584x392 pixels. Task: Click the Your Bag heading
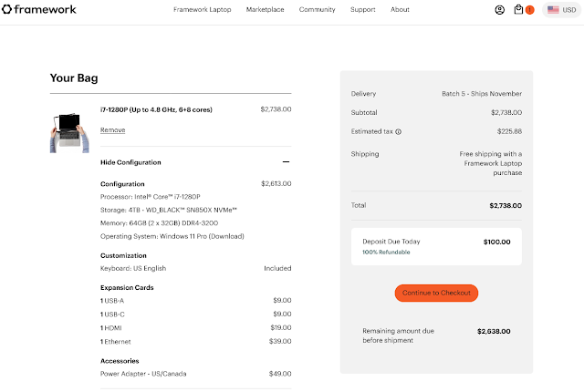click(x=74, y=78)
